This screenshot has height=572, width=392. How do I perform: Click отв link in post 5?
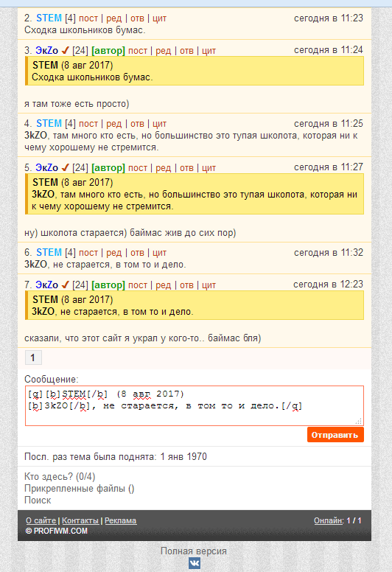point(186,168)
